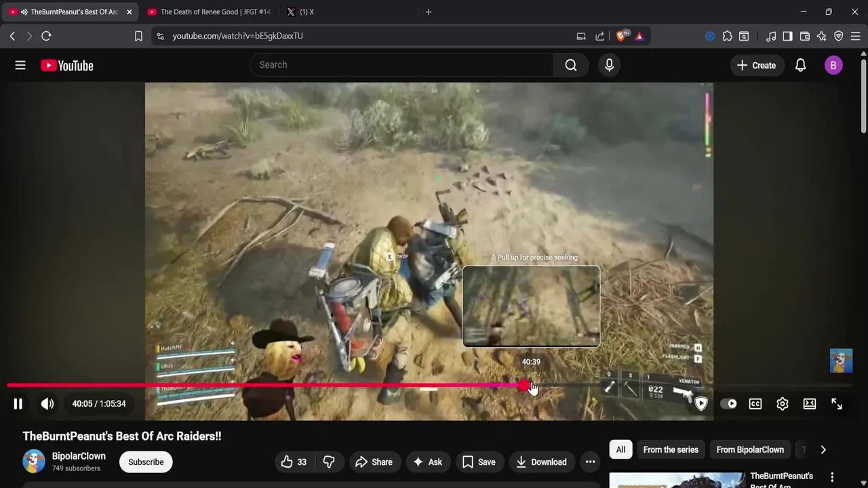View site information in the address bar
868x488 pixels.
pos(160,36)
